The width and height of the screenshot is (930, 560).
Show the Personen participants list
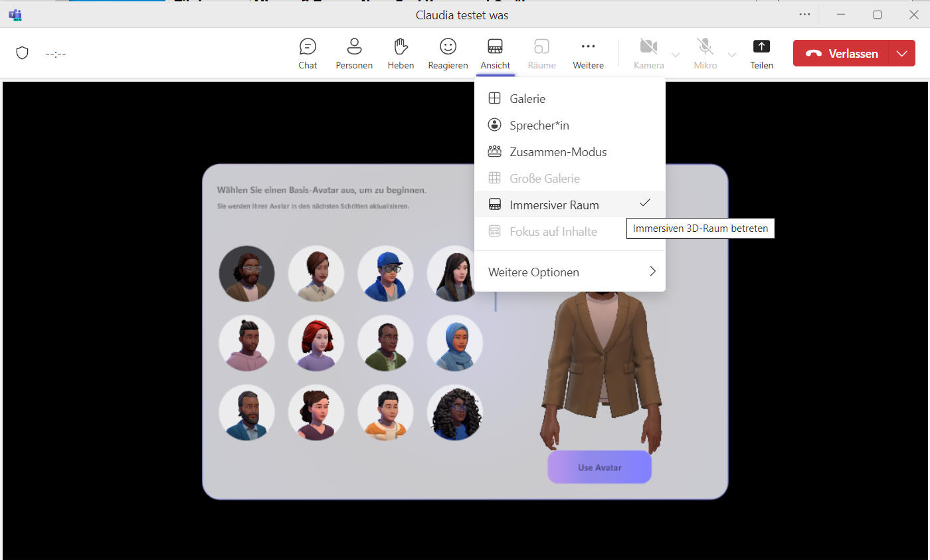tap(354, 47)
